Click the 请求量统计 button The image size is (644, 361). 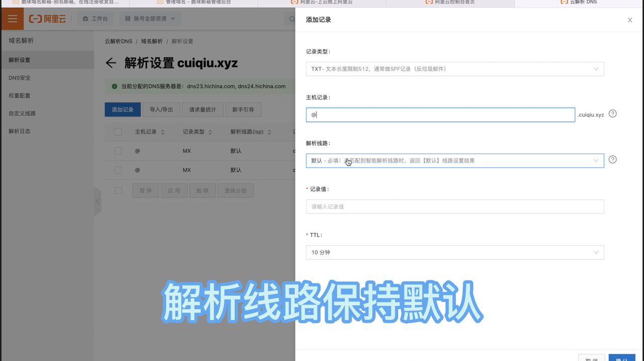click(x=203, y=110)
